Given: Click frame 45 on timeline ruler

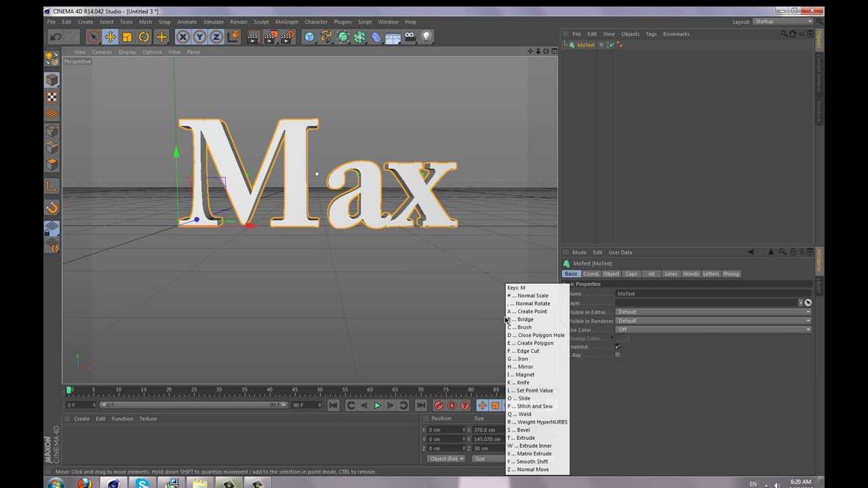Looking at the screenshot, I should [x=295, y=390].
